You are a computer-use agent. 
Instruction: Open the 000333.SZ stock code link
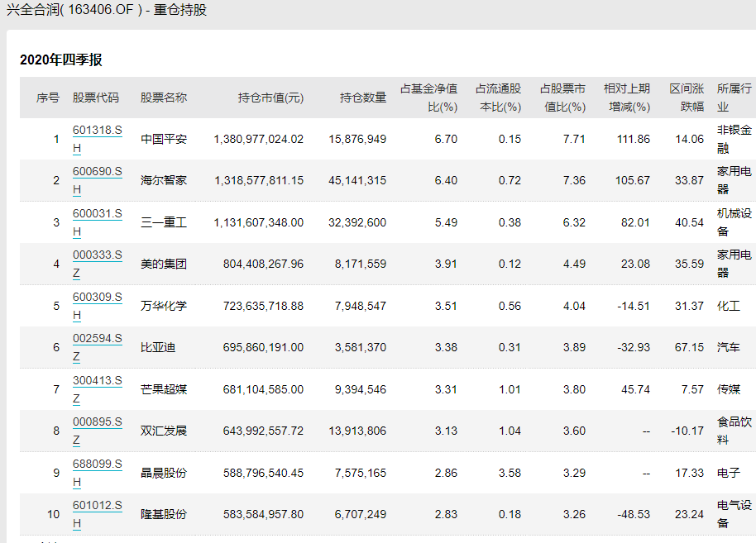(97, 255)
